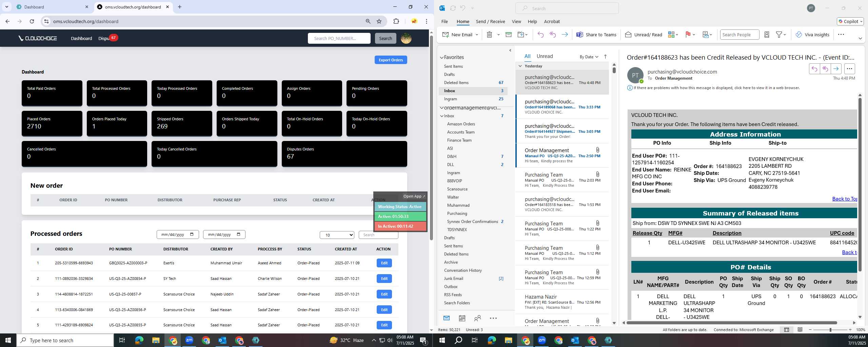Open the Hazama Nazir email in message list
The image size is (868, 347).
(562, 302)
